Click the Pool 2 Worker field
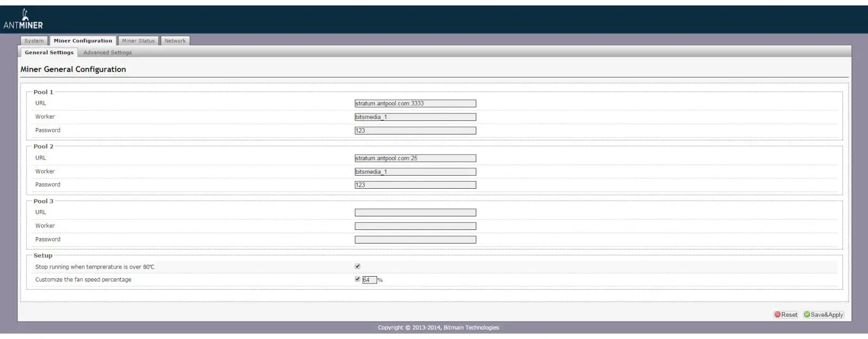 click(415, 172)
